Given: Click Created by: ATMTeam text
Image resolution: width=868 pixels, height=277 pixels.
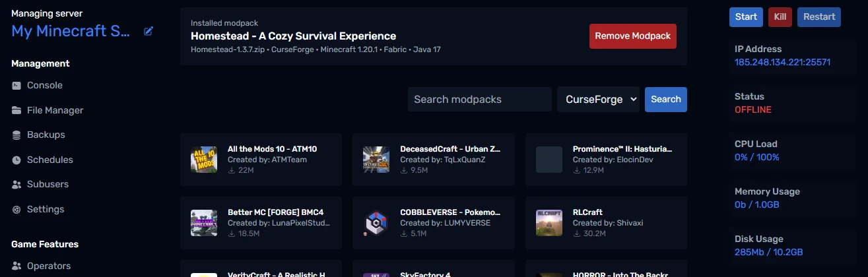Looking at the screenshot, I should [x=267, y=160].
